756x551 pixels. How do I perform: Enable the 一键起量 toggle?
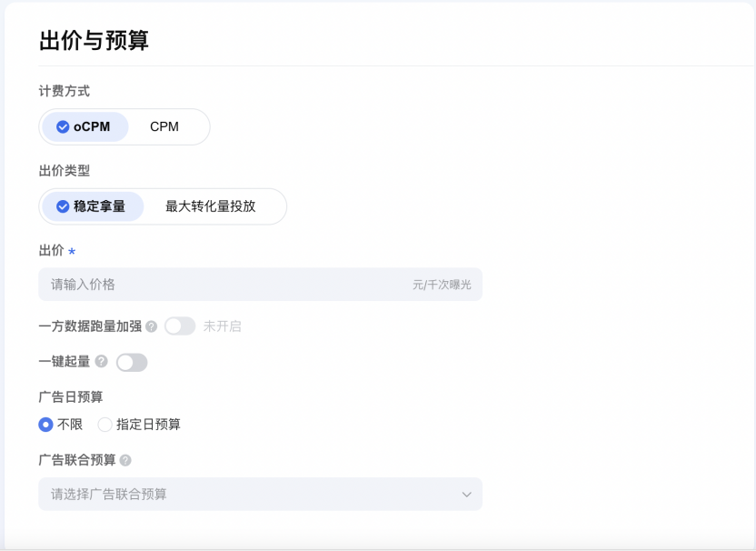[x=131, y=363]
